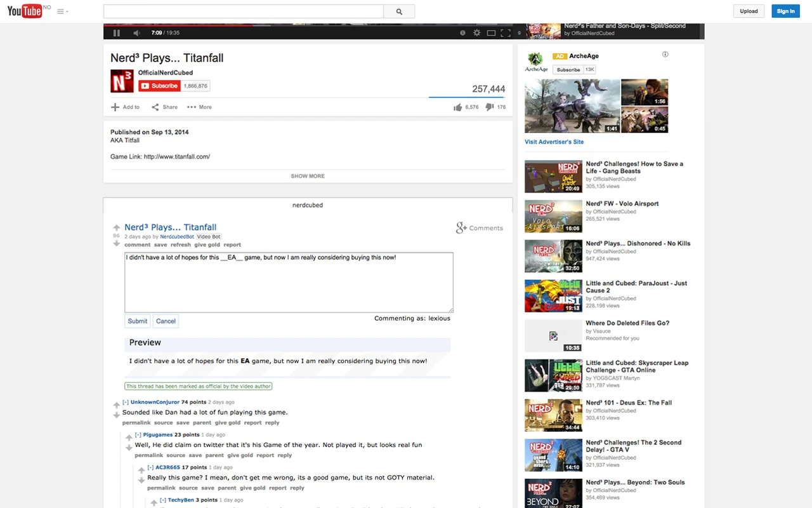
Task: Upvote TechyBen's comment
Action: (154, 503)
